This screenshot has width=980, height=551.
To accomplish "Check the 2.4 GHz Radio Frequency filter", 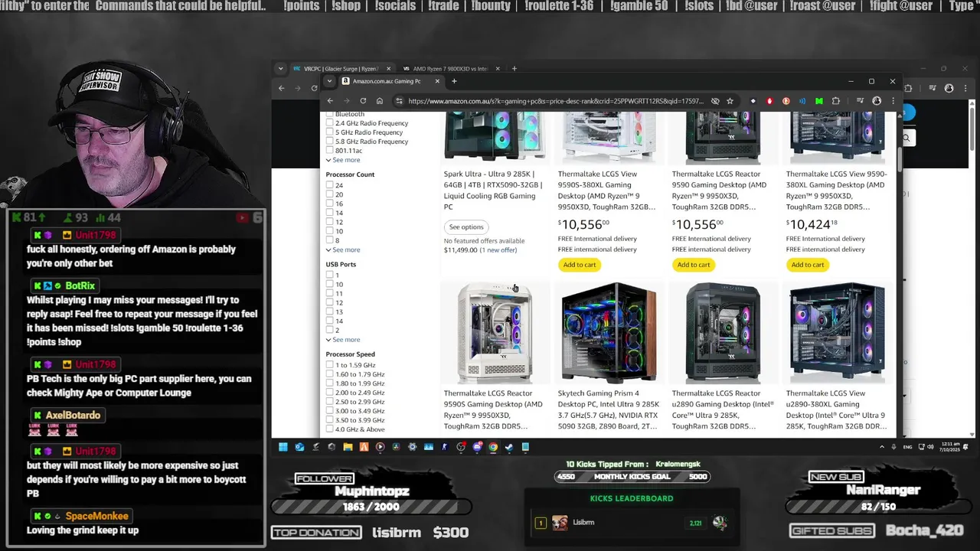I will [330, 123].
